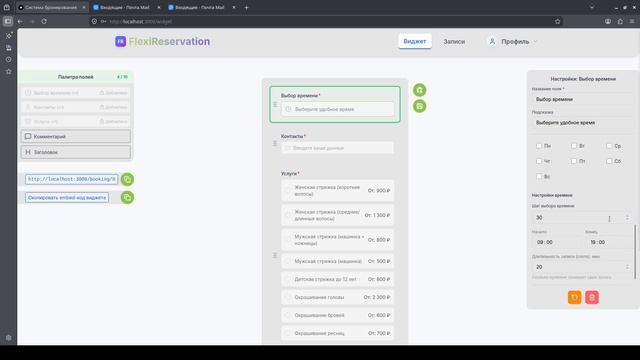Open new browser tab with plus
This screenshot has height=360, width=640.
(x=246, y=7)
